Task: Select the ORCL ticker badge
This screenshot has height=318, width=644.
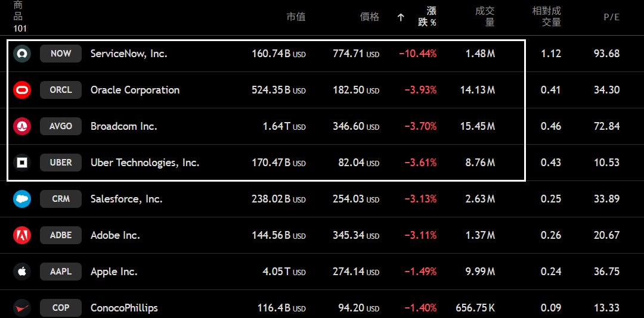Action: [61, 90]
